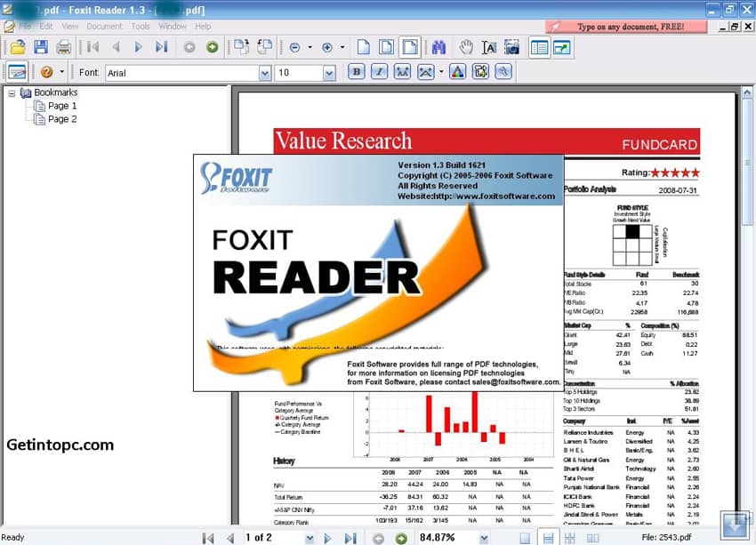This screenshot has height=545, width=756.
Task: Click the zoom out minus icon
Action: pos(294,47)
